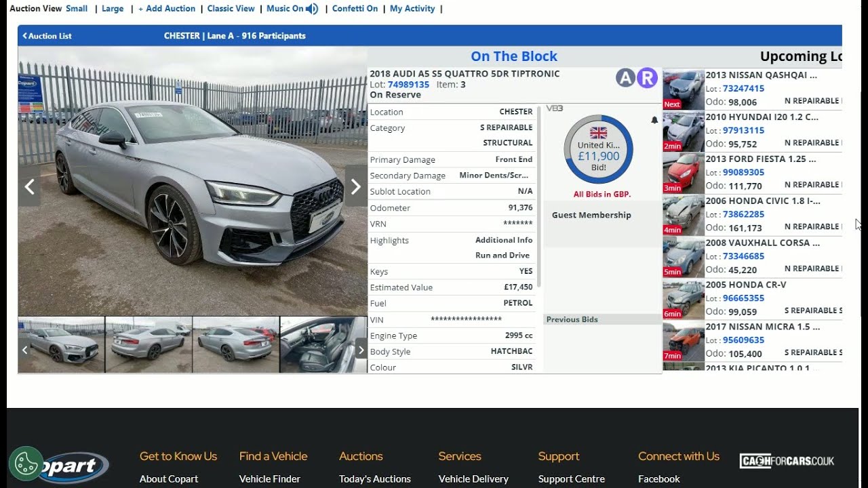Select rear-view Audi thumbnail
This screenshot has width=868, height=488.
(149, 345)
